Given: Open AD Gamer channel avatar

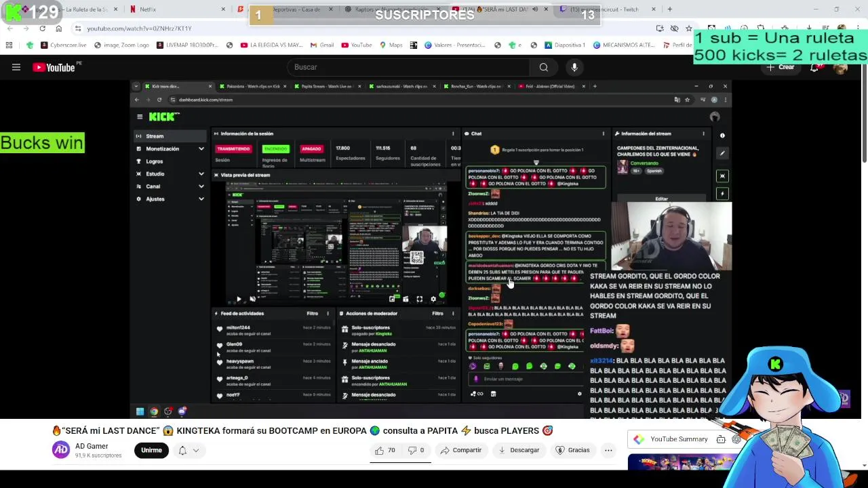Looking at the screenshot, I should (x=61, y=450).
